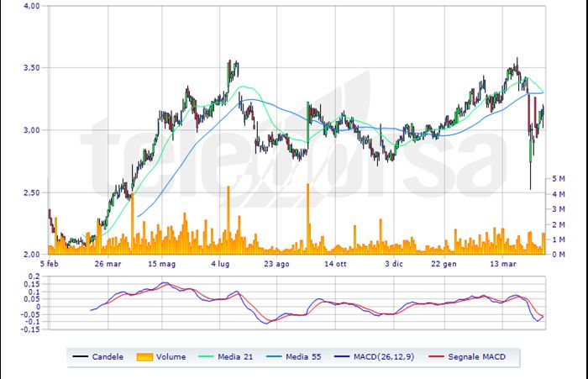Click the 14 ott date on time axis
The height and width of the screenshot is (379, 588).
(335, 262)
